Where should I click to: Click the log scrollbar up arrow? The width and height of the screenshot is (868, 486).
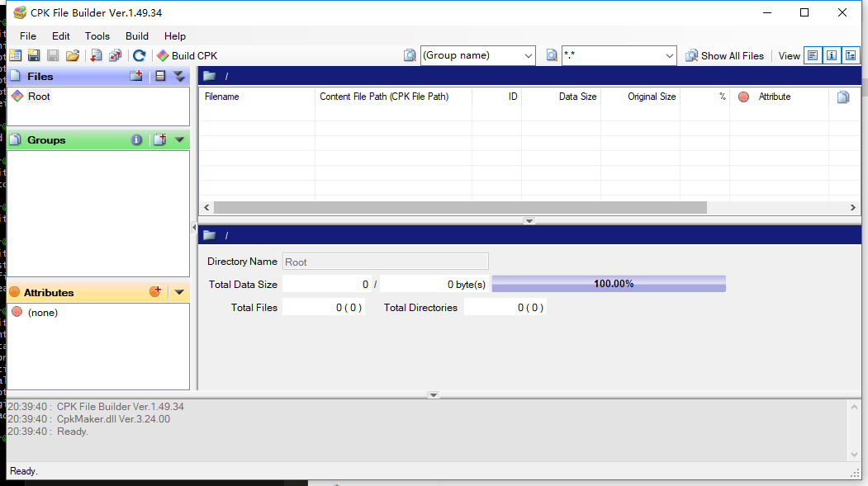point(854,408)
